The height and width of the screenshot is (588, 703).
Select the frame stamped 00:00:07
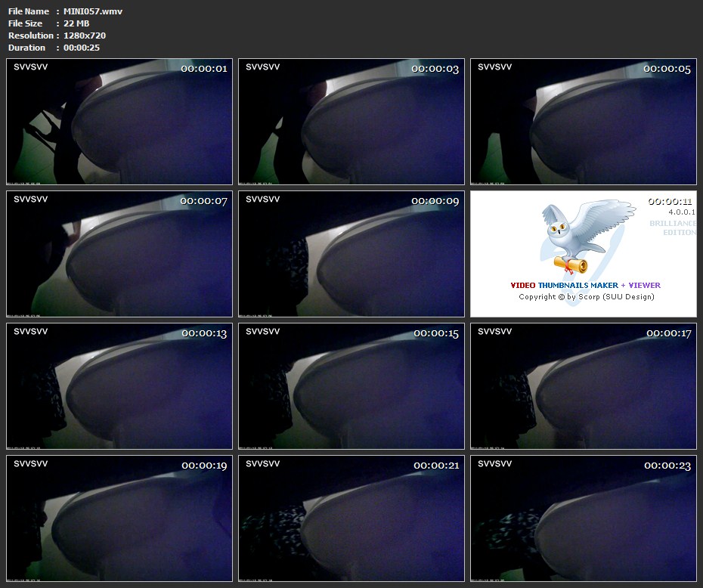[119, 254]
